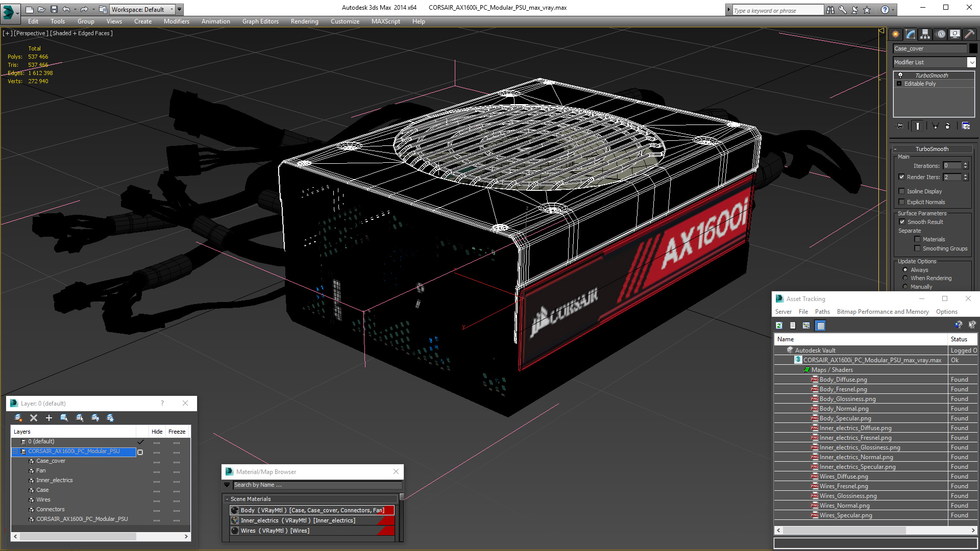
Task: Open Configure Modifier Sets icon
Action: 966,126
